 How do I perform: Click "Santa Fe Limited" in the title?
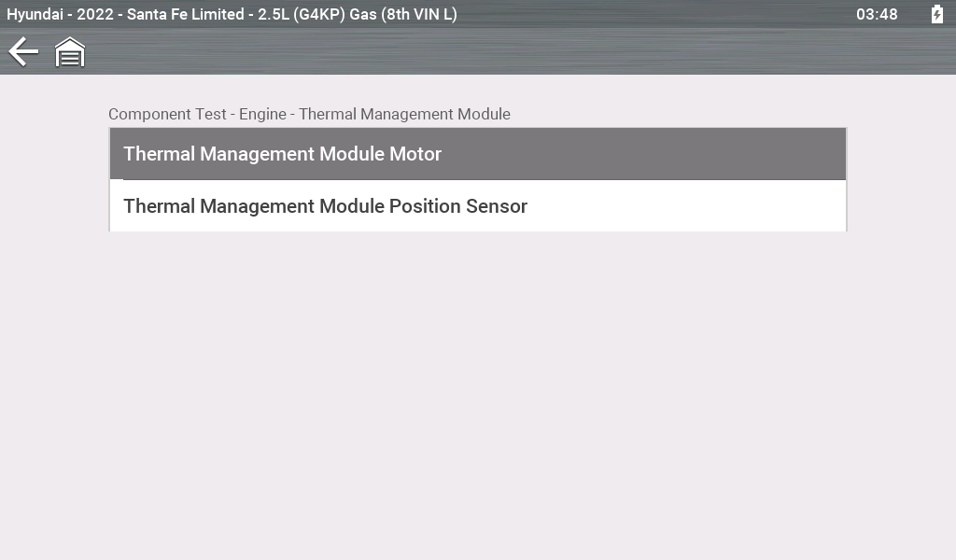tap(185, 14)
